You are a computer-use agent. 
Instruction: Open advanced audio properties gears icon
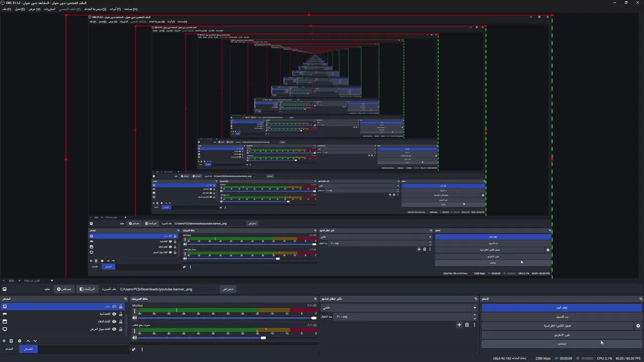(x=134, y=349)
